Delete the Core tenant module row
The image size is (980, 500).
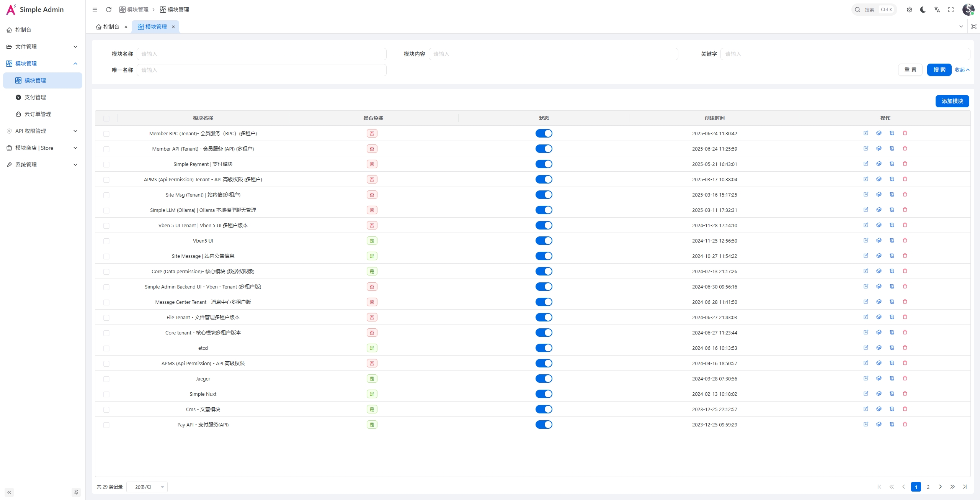905,332
